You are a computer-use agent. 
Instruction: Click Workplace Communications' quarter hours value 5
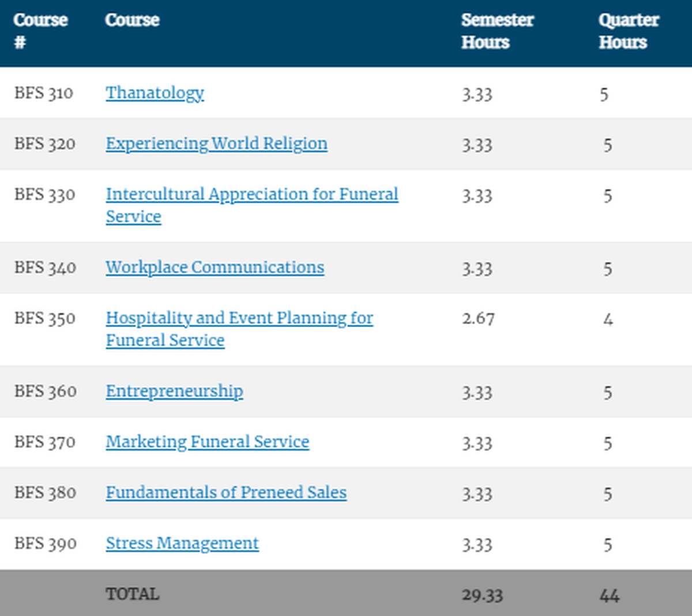coord(608,269)
